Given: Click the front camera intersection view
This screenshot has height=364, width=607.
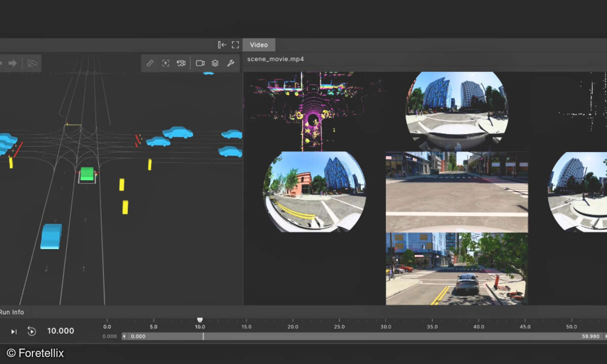Looking at the screenshot, I should [457, 192].
